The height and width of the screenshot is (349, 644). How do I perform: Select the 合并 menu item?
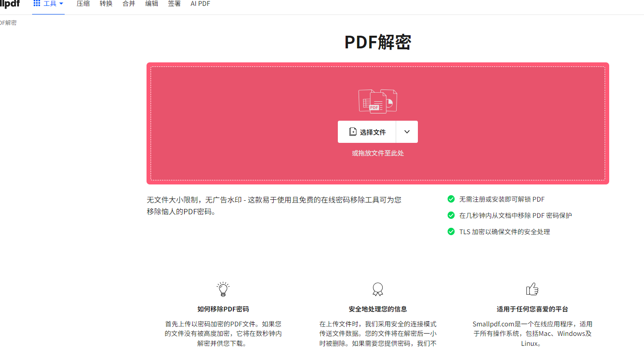(x=129, y=4)
